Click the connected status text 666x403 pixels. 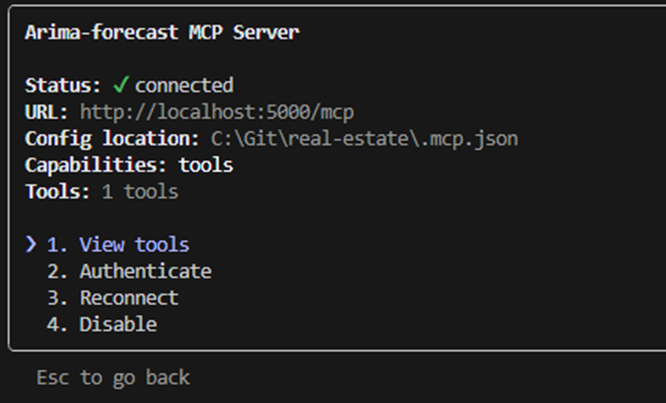point(184,85)
